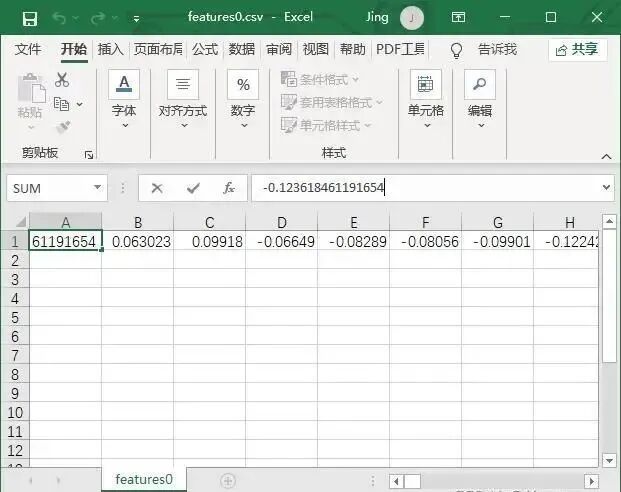
Task: Open 套用表格格式 dropdown
Action: click(x=332, y=103)
